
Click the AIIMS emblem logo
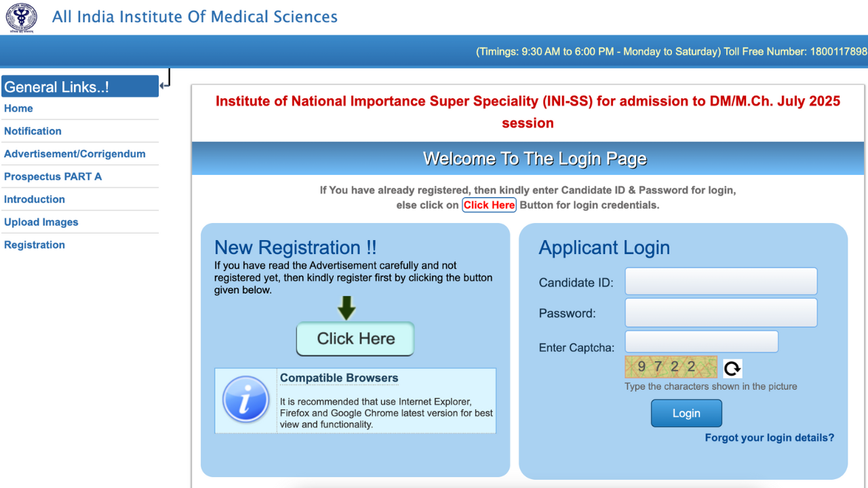pos(22,17)
